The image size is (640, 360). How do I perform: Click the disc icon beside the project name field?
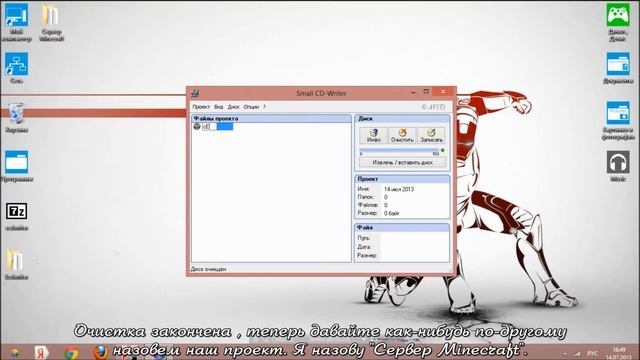(197, 127)
